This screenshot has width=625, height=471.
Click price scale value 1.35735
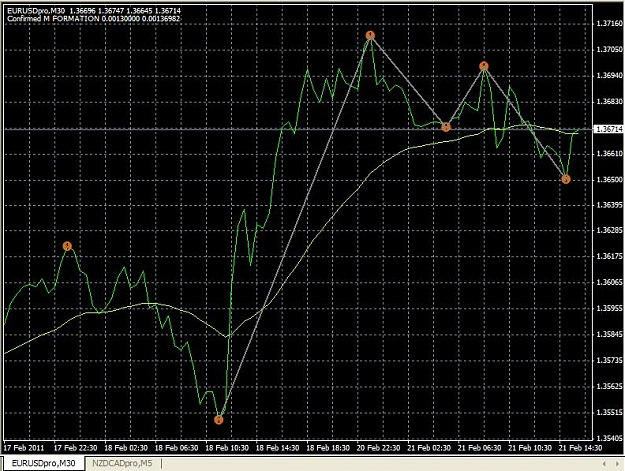coord(610,360)
